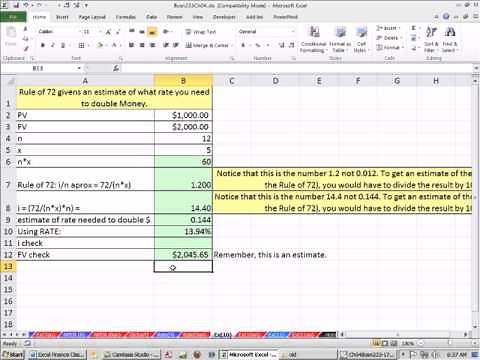
Task: Toggle Bold formatting
Action: point(42,45)
